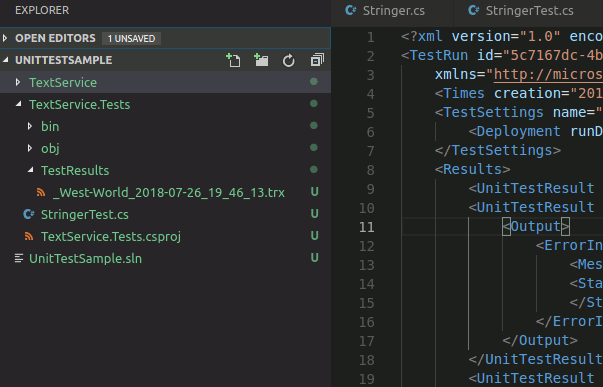Refresh the explorer with the refresh icon
The width and height of the screenshot is (603, 387).
[288, 60]
